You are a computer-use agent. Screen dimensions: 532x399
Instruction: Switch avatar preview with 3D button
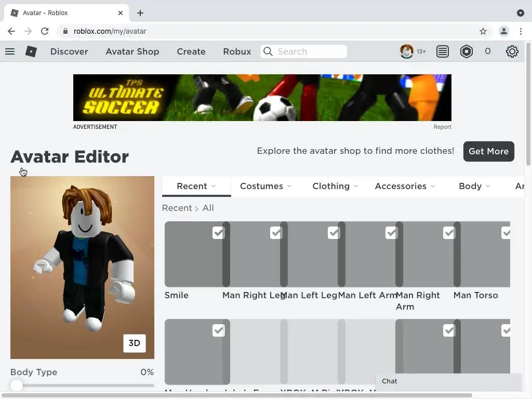[135, 343]
